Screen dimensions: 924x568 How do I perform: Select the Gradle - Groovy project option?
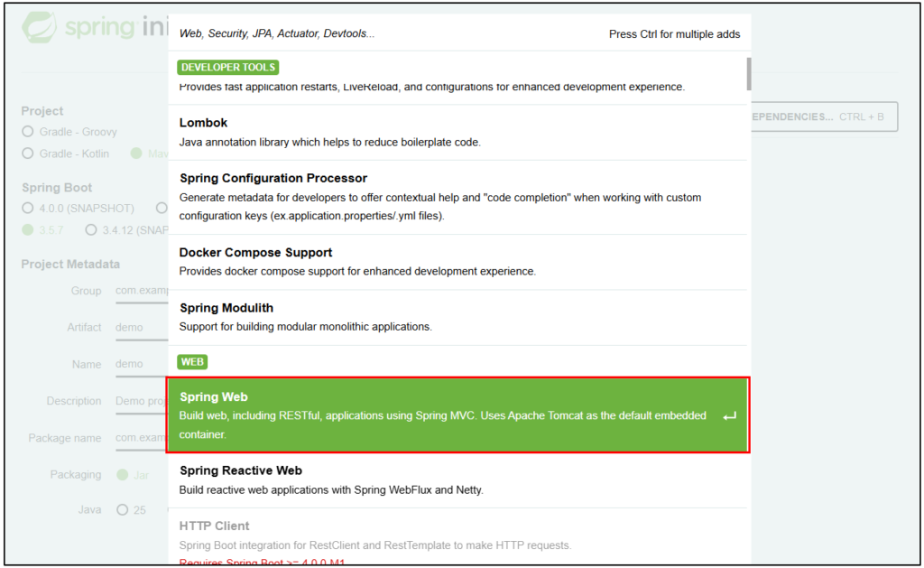pos(28,132)
